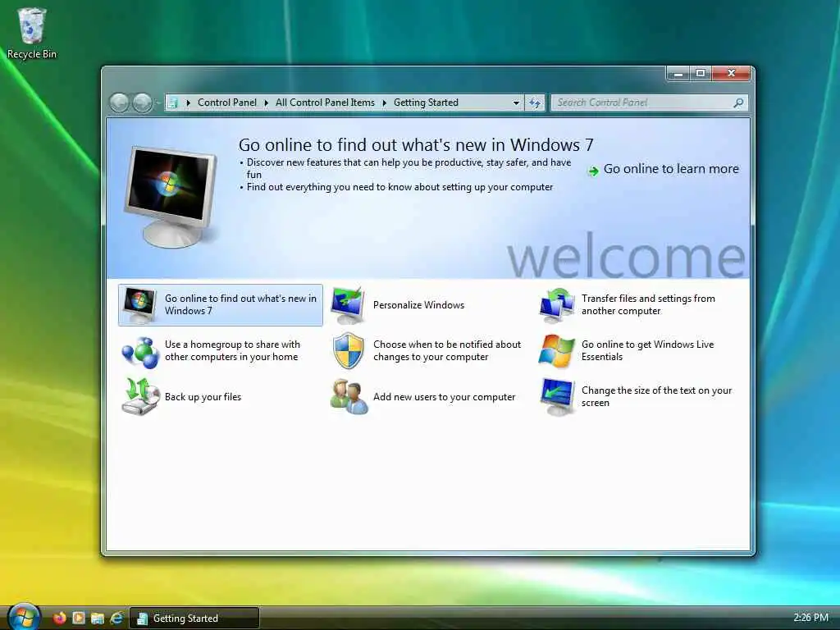Click the large welcome monitor image
840x630 pixels.
171,197
